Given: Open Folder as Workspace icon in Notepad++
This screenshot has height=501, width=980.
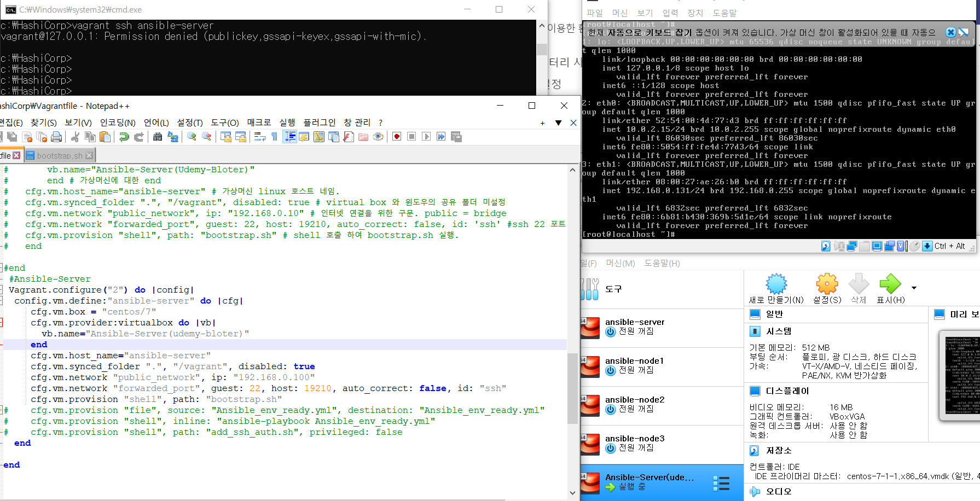Looking at the screenshot, I should [363, 137].
